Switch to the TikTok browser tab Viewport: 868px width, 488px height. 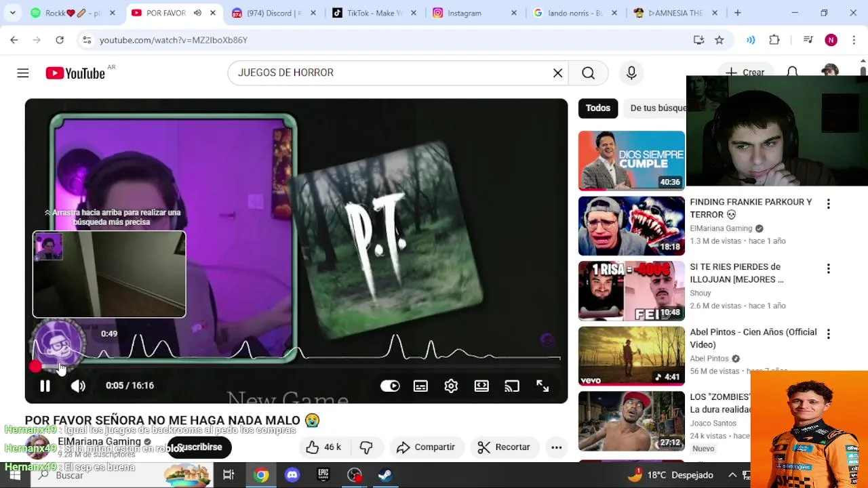[374, 13]
